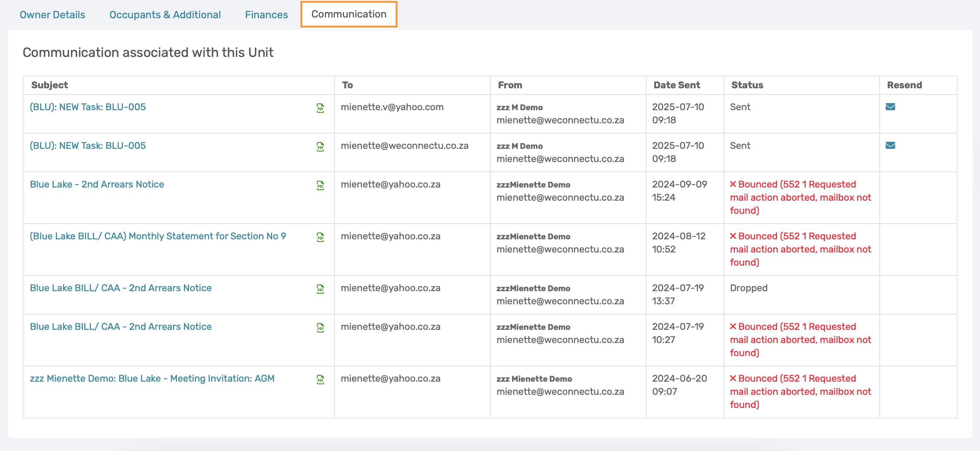Select the Communication tab
Image resolution: width=980 pixels, height=451 pixels.
pos(348,14)
